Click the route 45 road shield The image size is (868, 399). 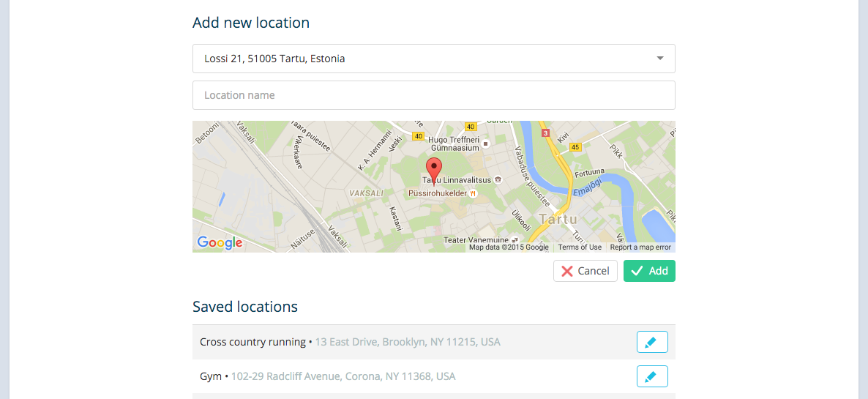pos(576,146)
